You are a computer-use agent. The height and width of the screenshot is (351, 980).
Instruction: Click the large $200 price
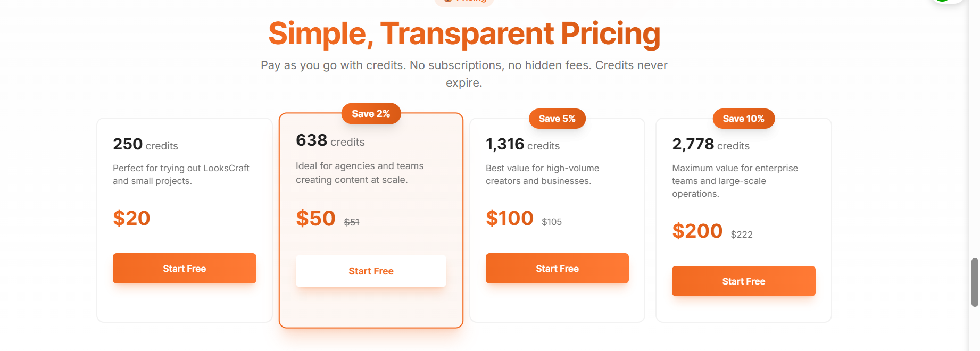(697, 231)
